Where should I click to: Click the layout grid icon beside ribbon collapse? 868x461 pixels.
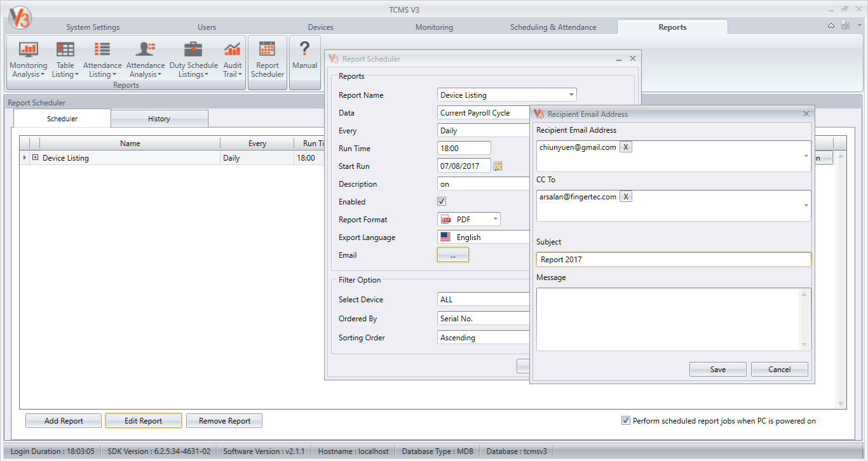(845, 25)
